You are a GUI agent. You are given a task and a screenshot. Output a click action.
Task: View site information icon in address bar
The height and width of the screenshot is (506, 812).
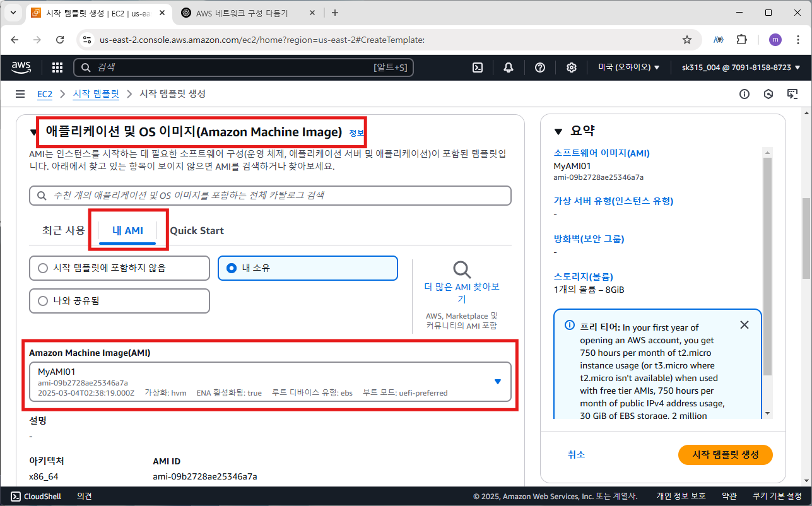coord(88,39)
